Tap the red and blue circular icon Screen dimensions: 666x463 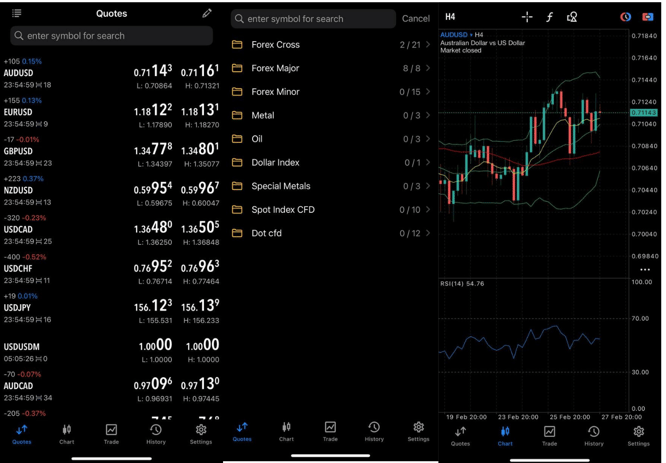[x=625, y=17]
